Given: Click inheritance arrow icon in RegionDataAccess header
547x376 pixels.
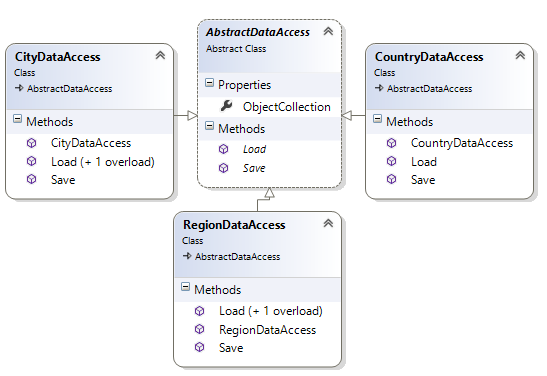Looking at the screenshot, I should 187,256.
